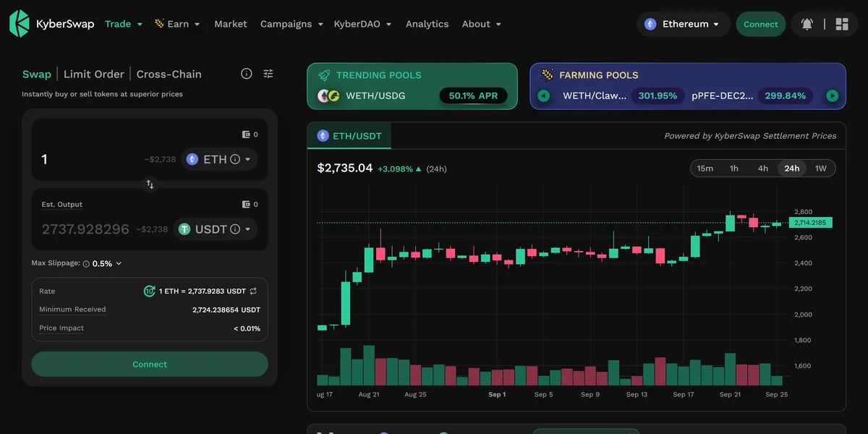Open the pPFE-DEC2 299.84% farming pool
The height and width of the screenshot is (434, 868).
coord(752,95)
